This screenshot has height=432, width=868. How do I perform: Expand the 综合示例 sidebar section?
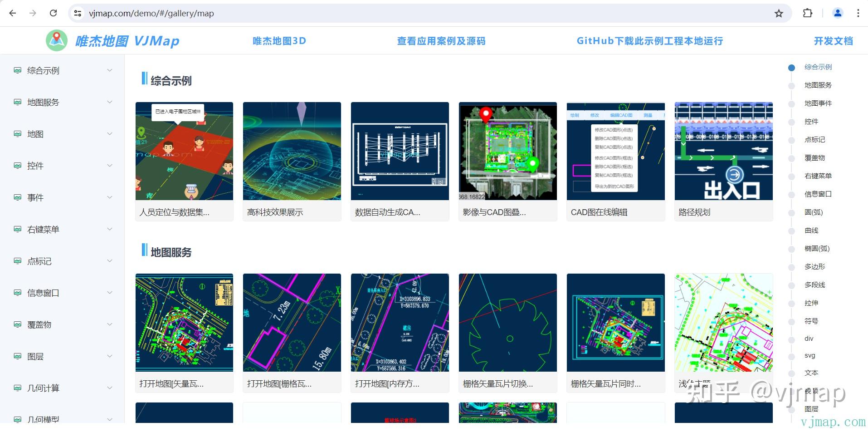[x=109, y=70]
